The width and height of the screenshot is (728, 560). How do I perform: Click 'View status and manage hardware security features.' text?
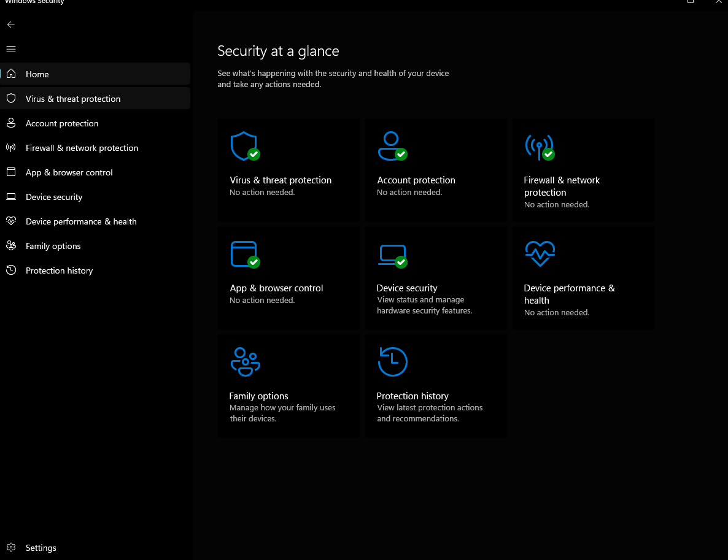coord(424,305)
